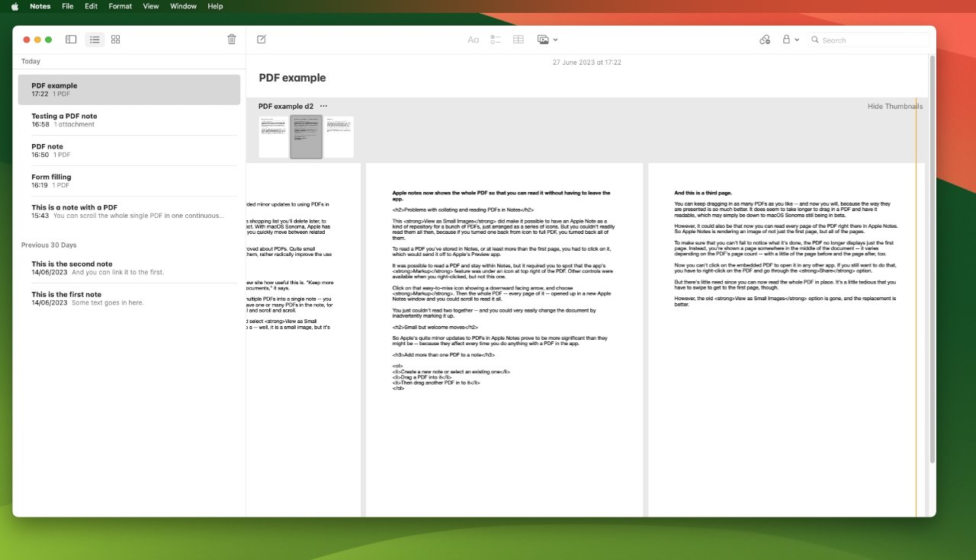Toggle the sidebar visibility
The height and width of the screenshot is (560, 976).
coord(70,39)
